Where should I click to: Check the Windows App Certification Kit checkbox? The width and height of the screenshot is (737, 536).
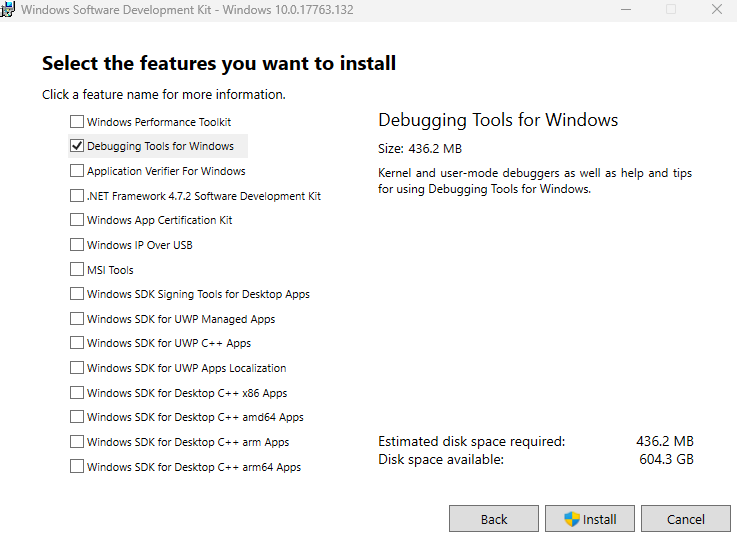click(77, 220)
